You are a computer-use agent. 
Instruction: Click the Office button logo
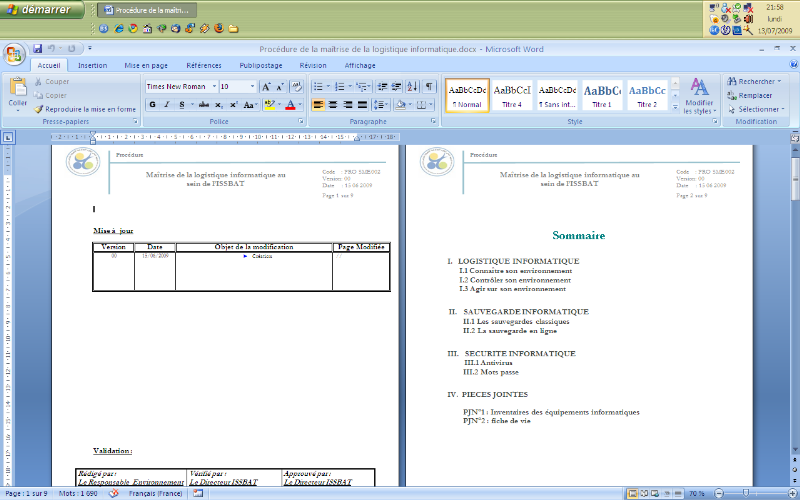pyautogui.click(x=13, y=53)
